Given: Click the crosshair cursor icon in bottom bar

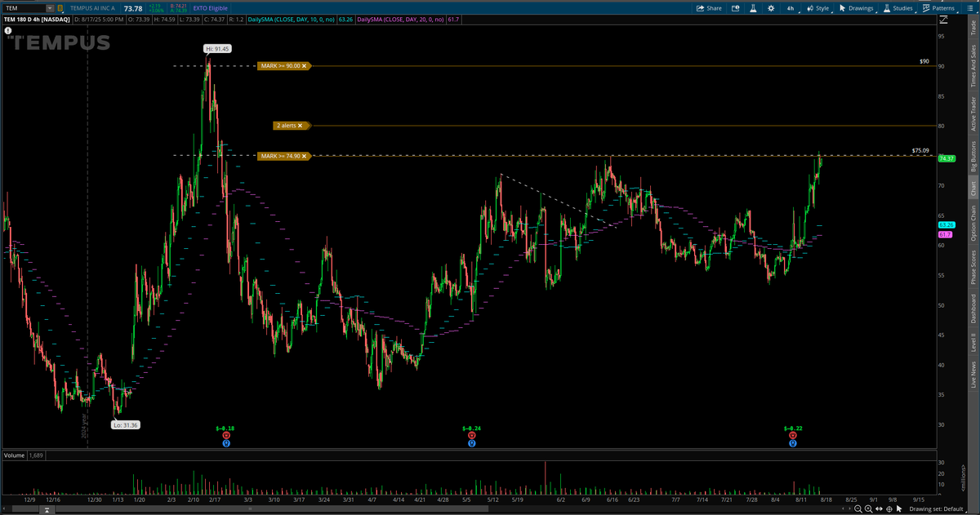Looking at the screenshot, I should [889, 509].
